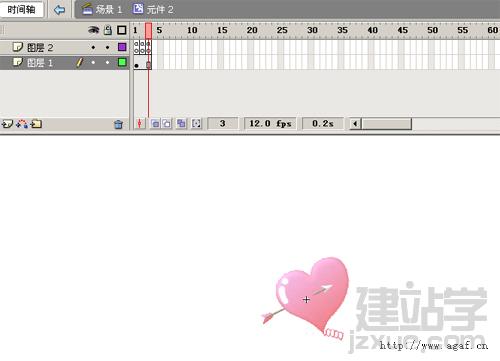Image resolution: width=500 pixels, height=361 pixels.
Task: Enable the onion skin button
Action: [155, 124]
